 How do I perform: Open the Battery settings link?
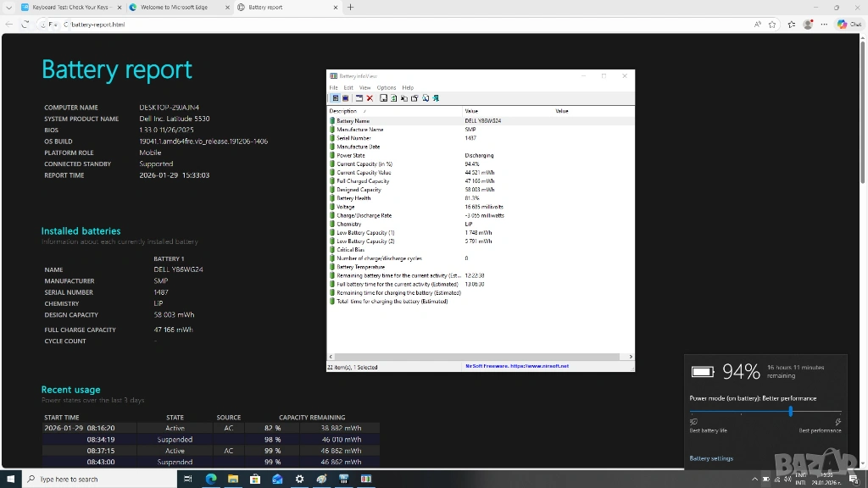click(x=711, y=458)
